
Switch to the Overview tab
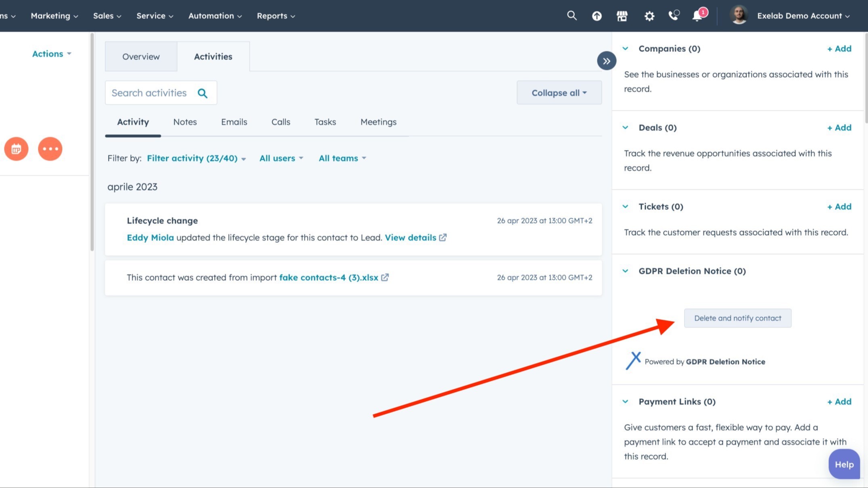click(141, 56)
